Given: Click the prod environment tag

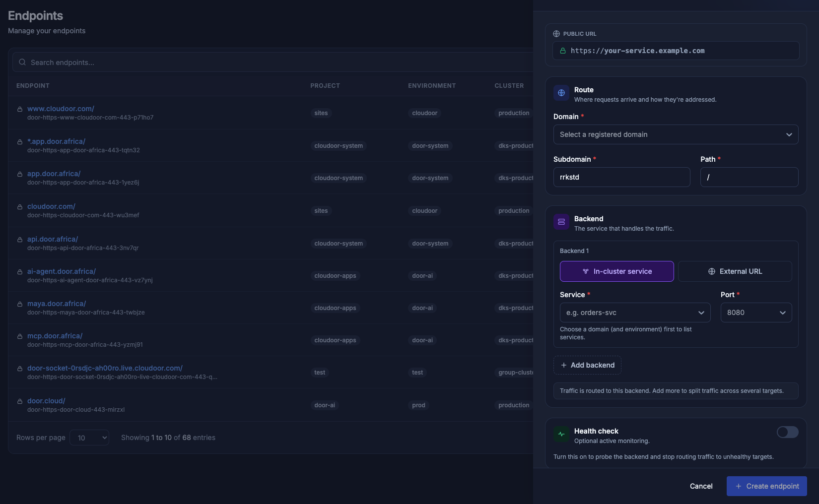Looking at the screenshot, I should 418,405.
